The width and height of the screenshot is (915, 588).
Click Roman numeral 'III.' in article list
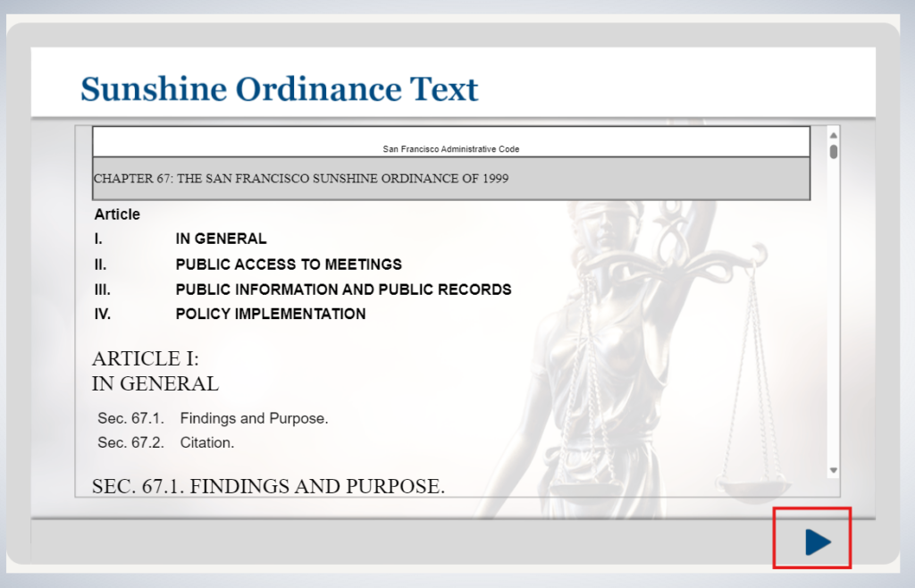pyautogui.click(x=103, y=290)
